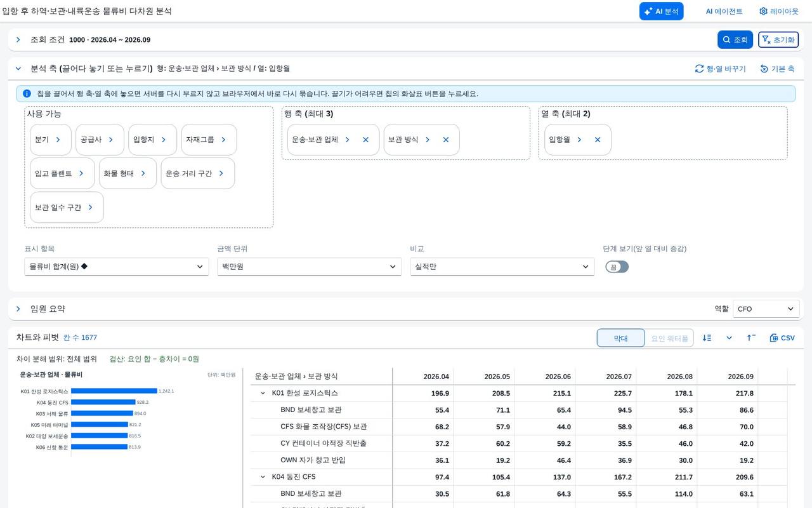Viewport: 812px width, 508px height.
Task: Open the 금액 단위 dropdown
Action: coord(310,267)
